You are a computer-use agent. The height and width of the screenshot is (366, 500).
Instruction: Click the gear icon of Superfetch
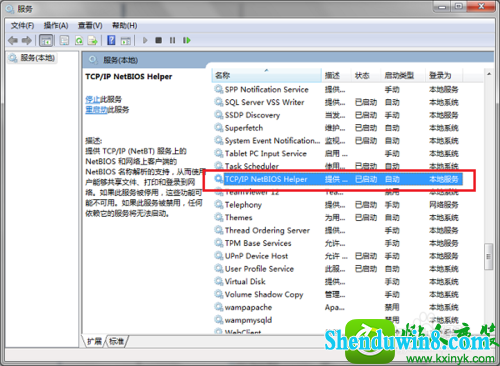[x=219, y=127]
